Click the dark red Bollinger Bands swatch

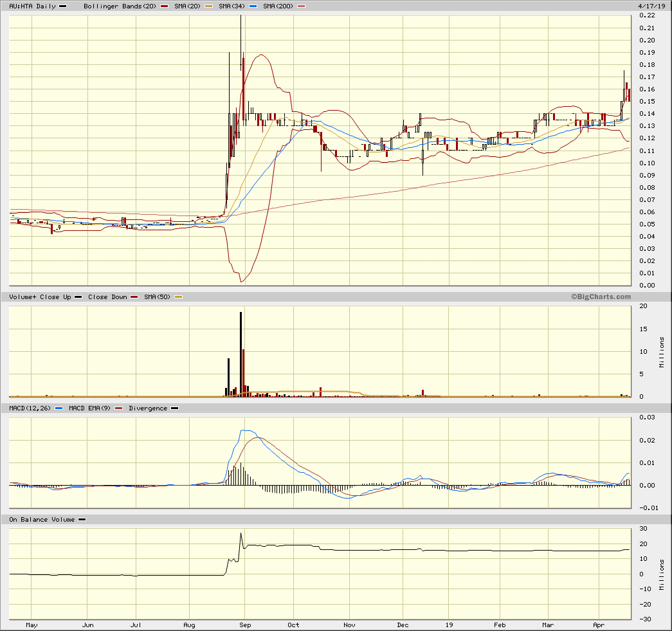(163, 6)
